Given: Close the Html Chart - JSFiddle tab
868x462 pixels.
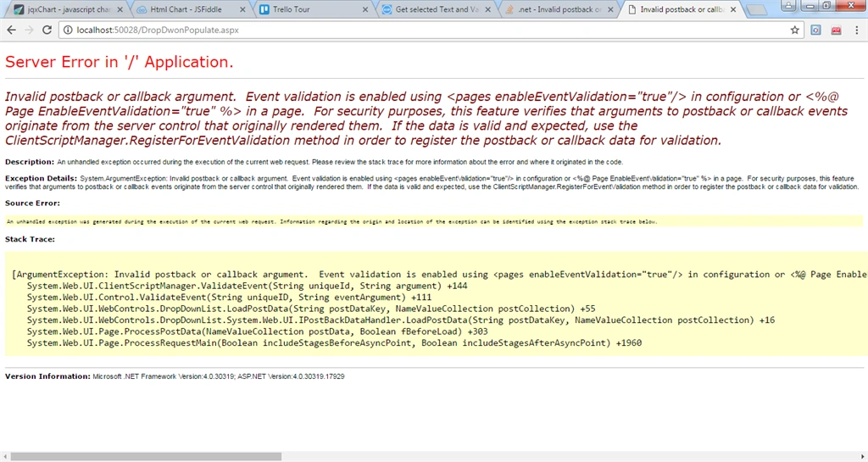Looking at the screenshot, I should coord(242,9).
